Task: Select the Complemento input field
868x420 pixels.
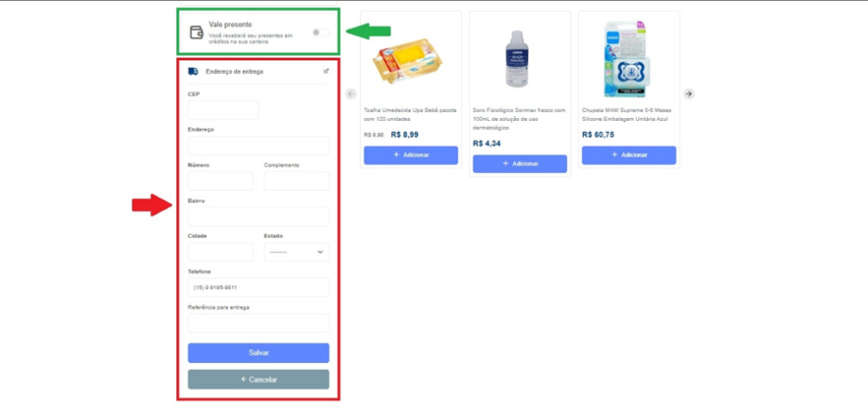Action: (x=296, y=181)
